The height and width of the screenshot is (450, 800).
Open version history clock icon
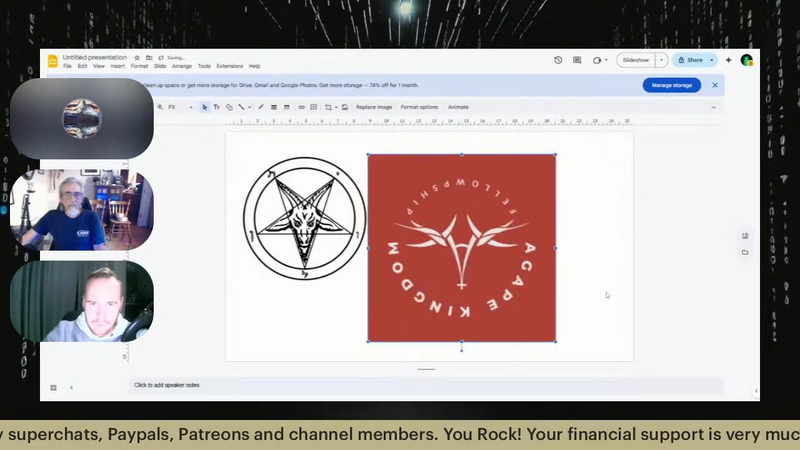click(558, 60)
